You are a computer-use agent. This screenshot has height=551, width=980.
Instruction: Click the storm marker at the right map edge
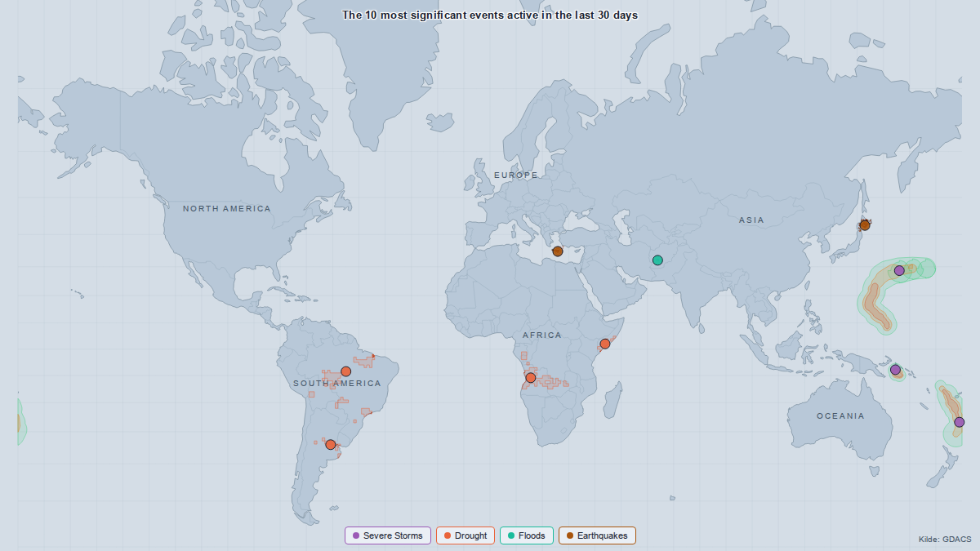[x=959, y=422]
